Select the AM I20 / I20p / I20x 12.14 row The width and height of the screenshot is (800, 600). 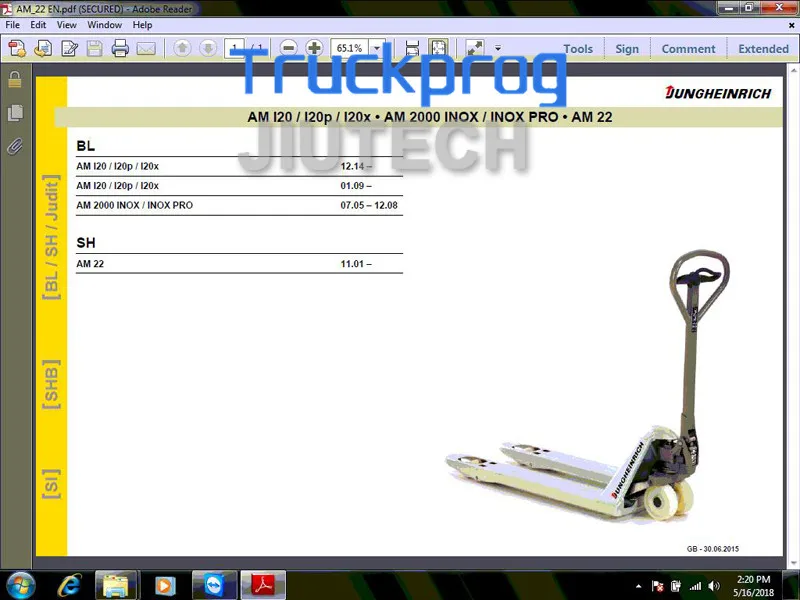239,166
